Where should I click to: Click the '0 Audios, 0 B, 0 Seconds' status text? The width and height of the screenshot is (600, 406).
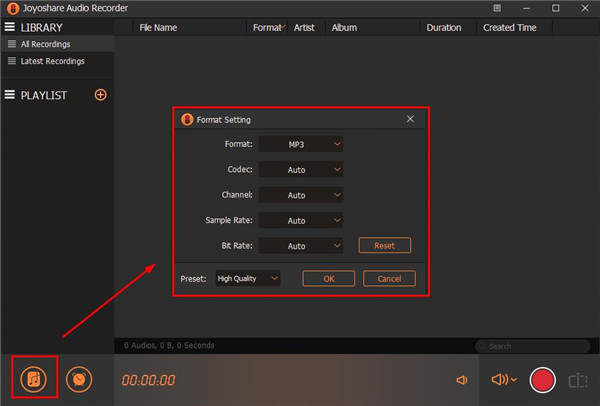tap(169, 345)
